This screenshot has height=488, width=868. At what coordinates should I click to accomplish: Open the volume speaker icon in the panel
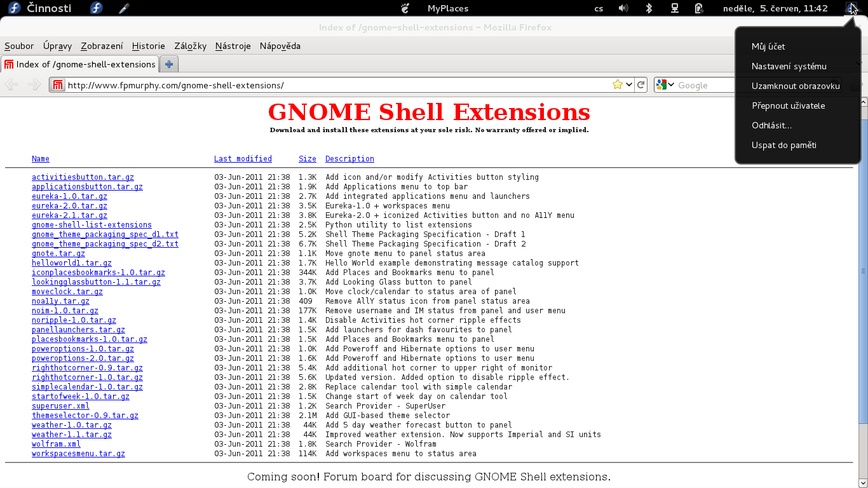click(x=623, y=8)
